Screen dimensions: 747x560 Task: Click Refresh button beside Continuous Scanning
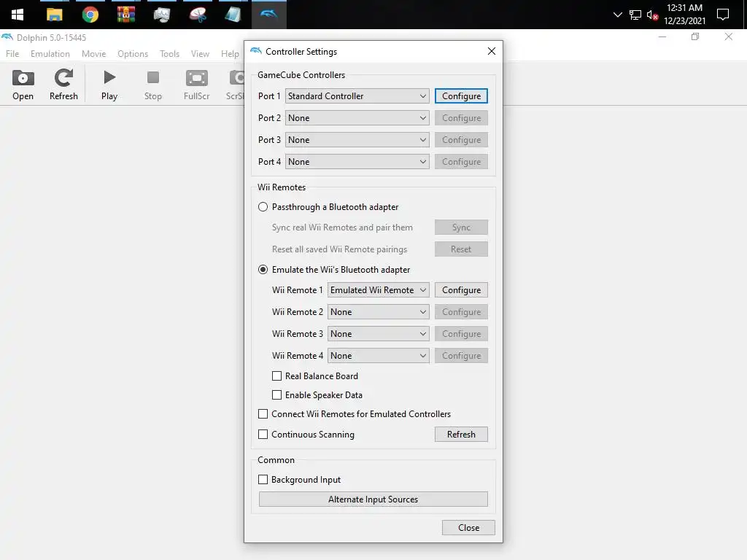pos(461,435)
